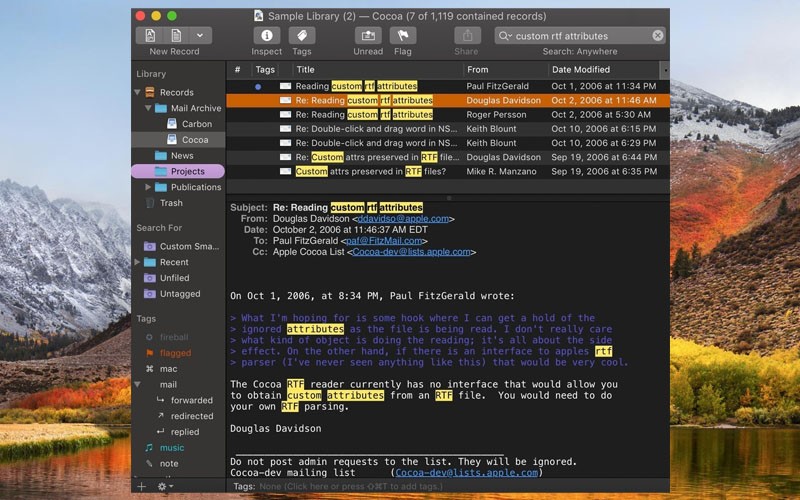Screen dimensions: 800x500
Task: Click the Tags toolbar icon
Action: pos(302,36)
